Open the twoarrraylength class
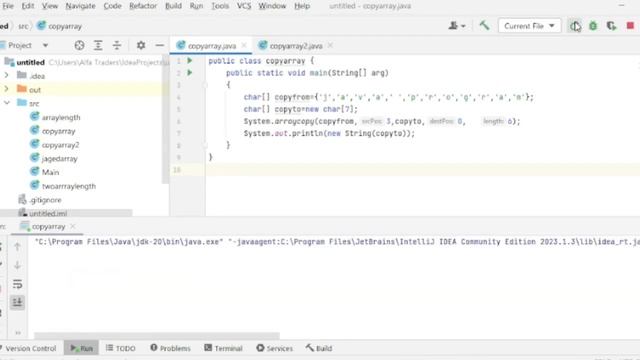 point(69,186)
